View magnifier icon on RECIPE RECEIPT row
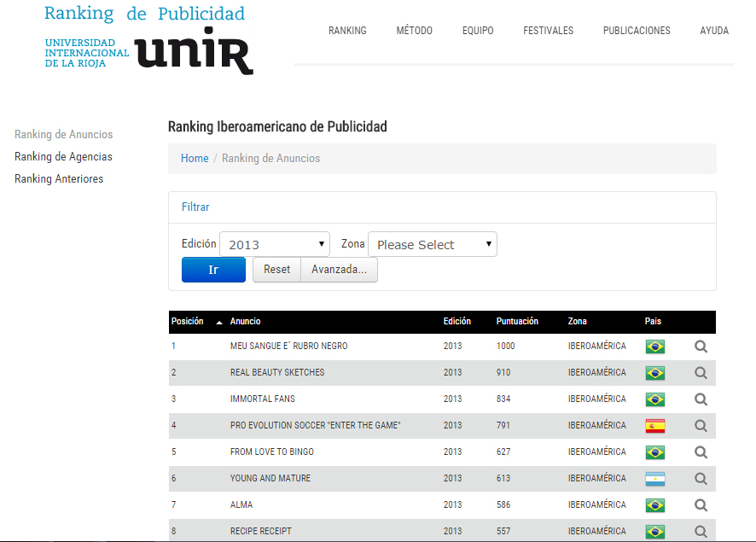 (700, 531)
